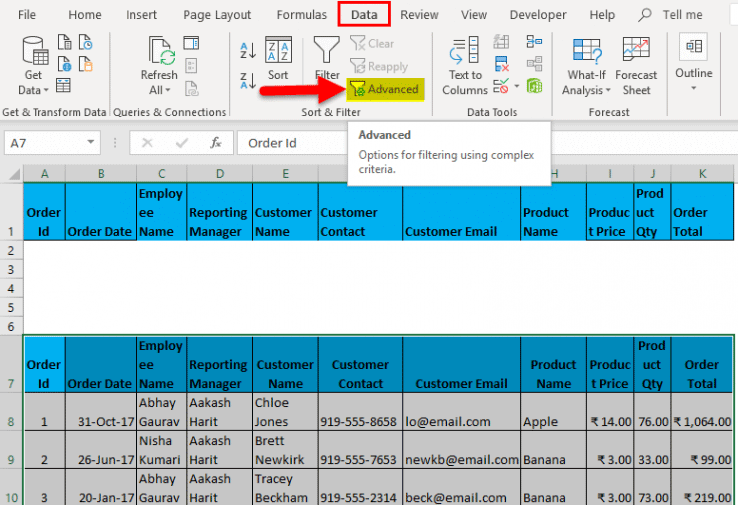
Task: Click the ₹ 1,064.00 order total cell
Action: (702, 412)
